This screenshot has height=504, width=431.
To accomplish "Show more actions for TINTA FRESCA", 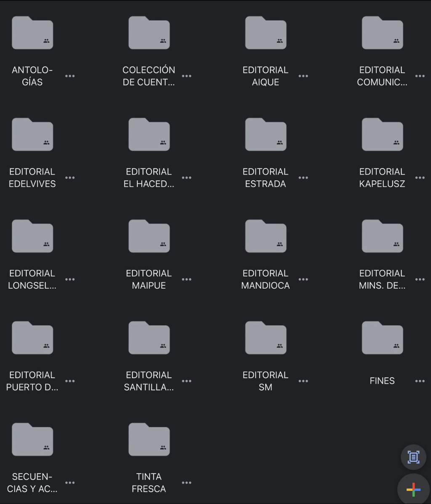I will click(x=186, y=483).
